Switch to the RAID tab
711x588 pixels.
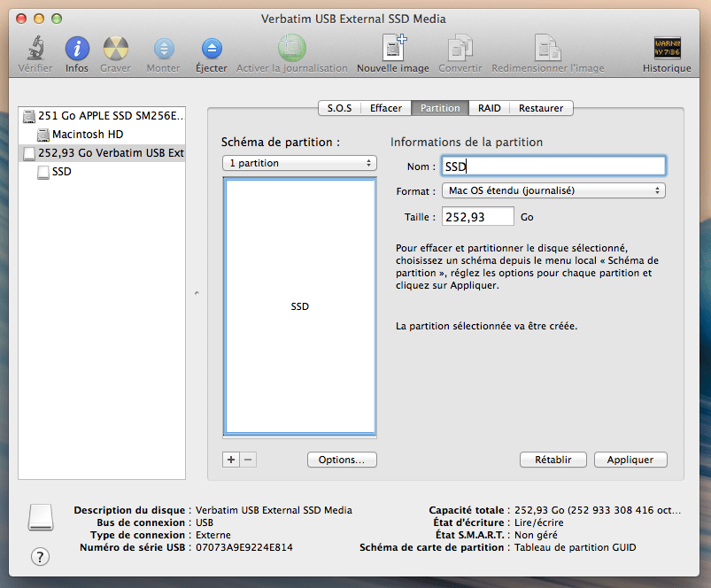(x=490, y=108)
